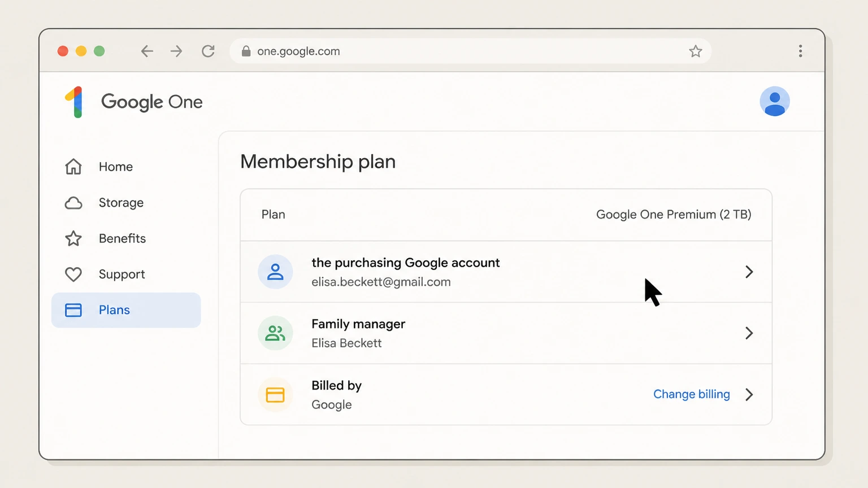Expand the Family manager row chevron

749,333
